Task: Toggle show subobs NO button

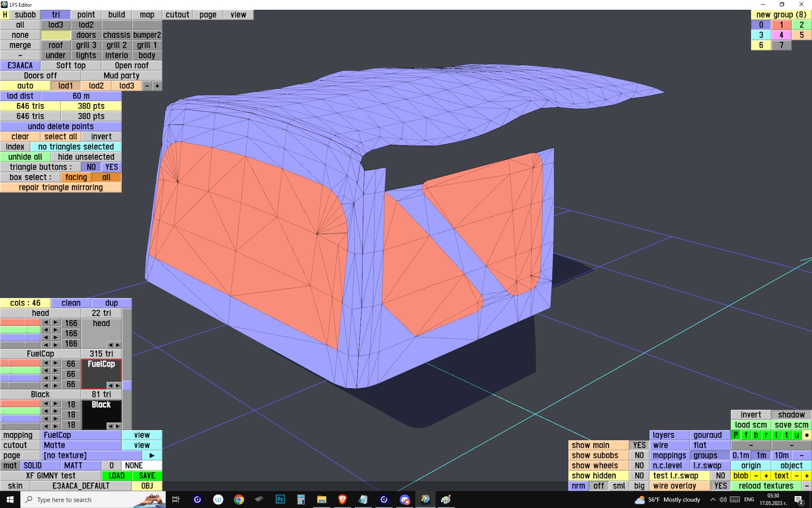Action: point(639,456)
